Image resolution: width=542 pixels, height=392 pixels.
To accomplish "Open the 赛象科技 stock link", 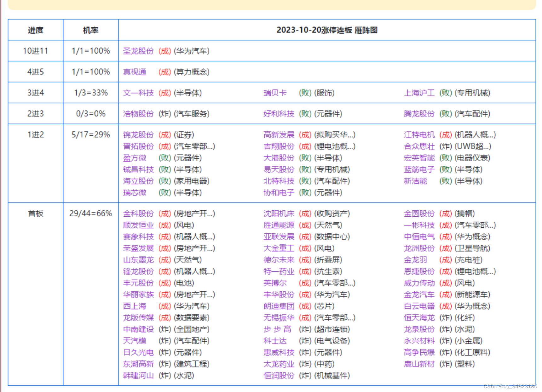I will [x=138, y=237].
